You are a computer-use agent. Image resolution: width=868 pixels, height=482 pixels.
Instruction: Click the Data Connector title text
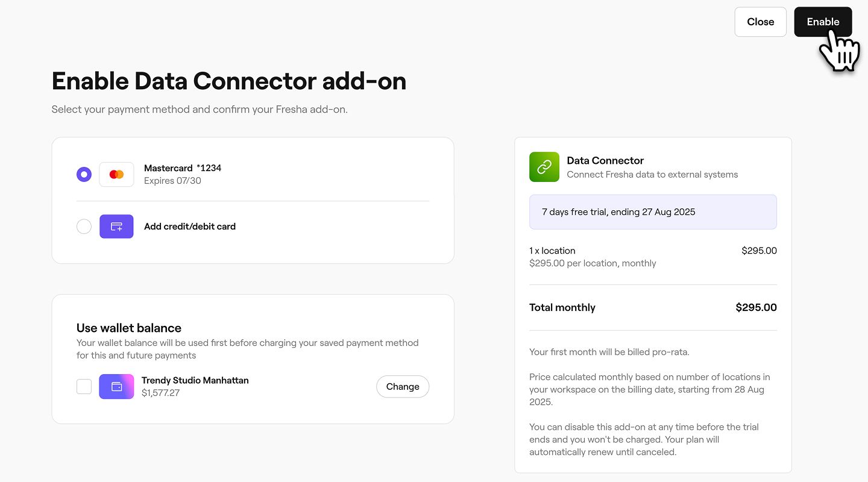click(605, 160)
